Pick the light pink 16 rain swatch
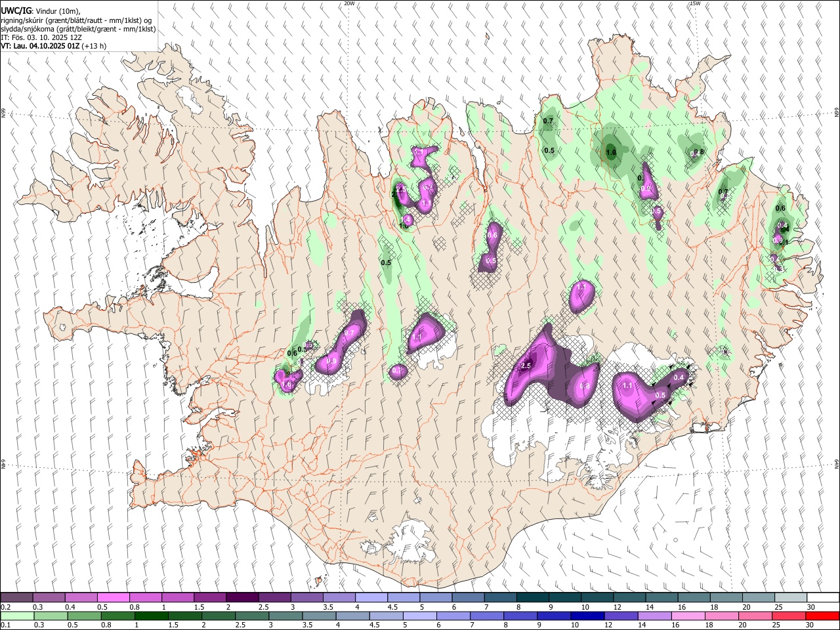840x630 pixels. click(689, 616)
